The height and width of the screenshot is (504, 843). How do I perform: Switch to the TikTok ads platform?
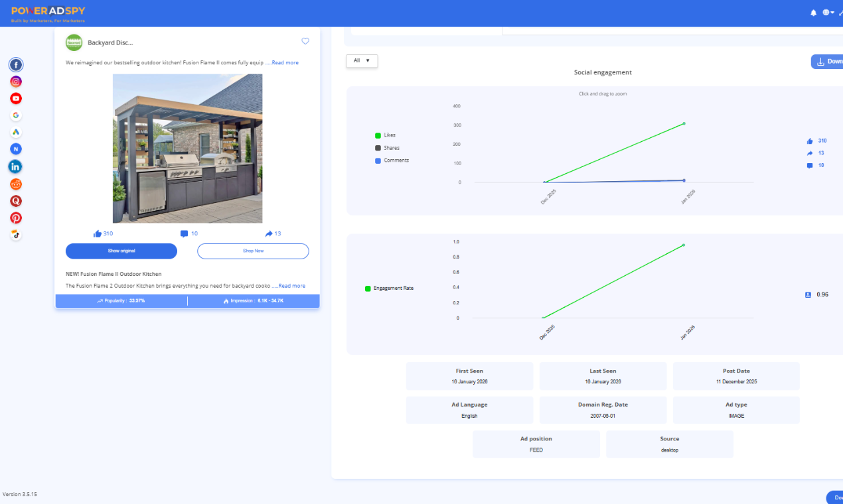pyautogui.click(x=16, y=234)
